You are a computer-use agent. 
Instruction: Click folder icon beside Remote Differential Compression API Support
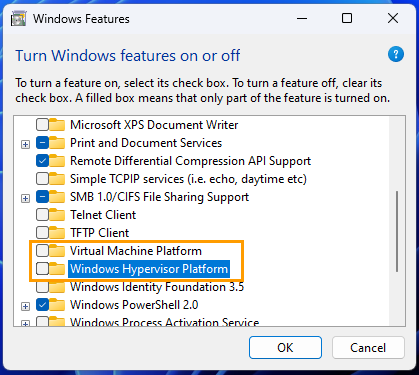point(57,161)
